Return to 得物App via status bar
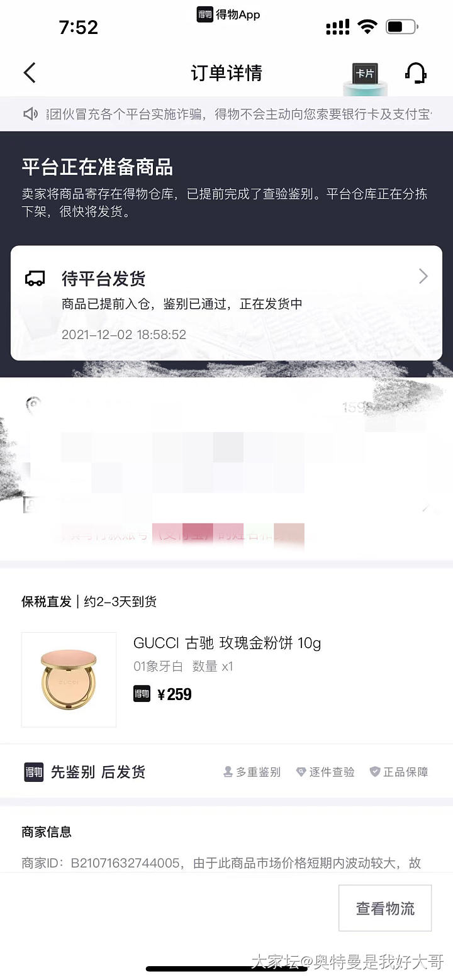This screenshot has width=453, height=980. [x=228, y=14]
